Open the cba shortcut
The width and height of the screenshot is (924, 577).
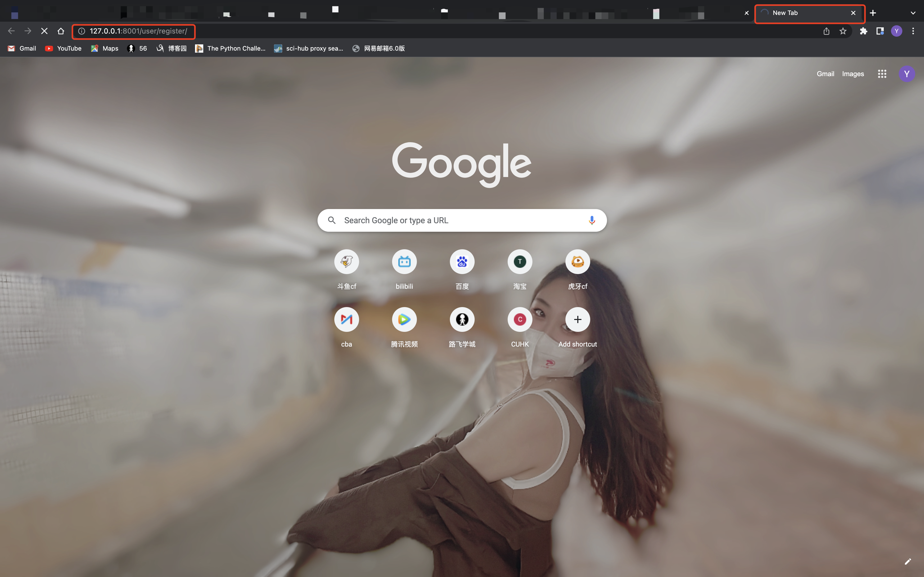click(x=346, y=328)
